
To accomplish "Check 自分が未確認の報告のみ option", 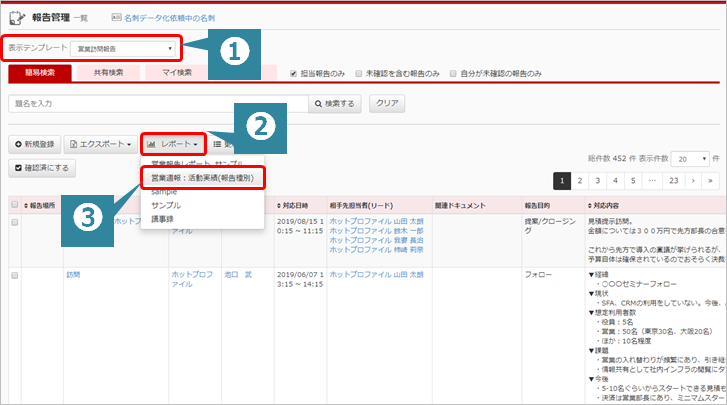I will (x=453, y=73).
